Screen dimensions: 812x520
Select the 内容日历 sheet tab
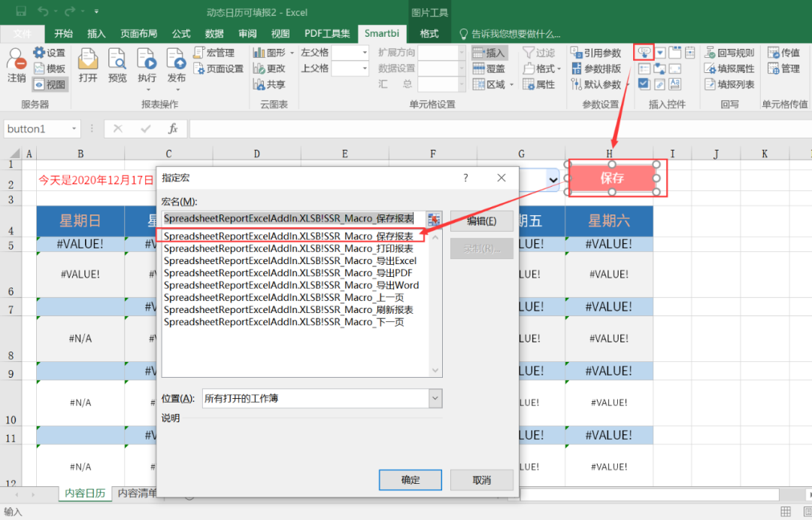click(x=85, y=493)
